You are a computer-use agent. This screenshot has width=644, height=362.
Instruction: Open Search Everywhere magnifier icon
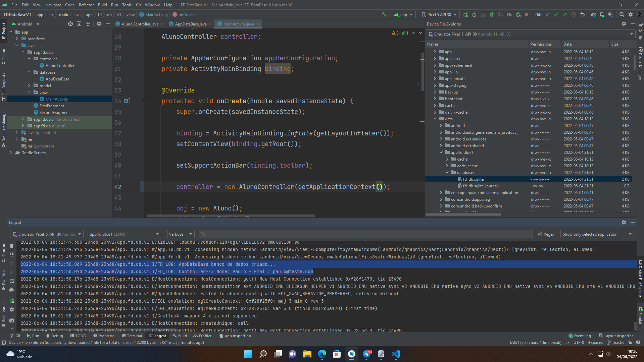pos(622,14)
